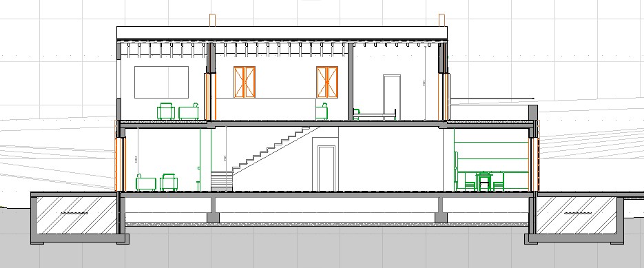Screen dimensions: 644x268
Task: Click the dining table on ground floor right
Action: (x=485, y=182)
